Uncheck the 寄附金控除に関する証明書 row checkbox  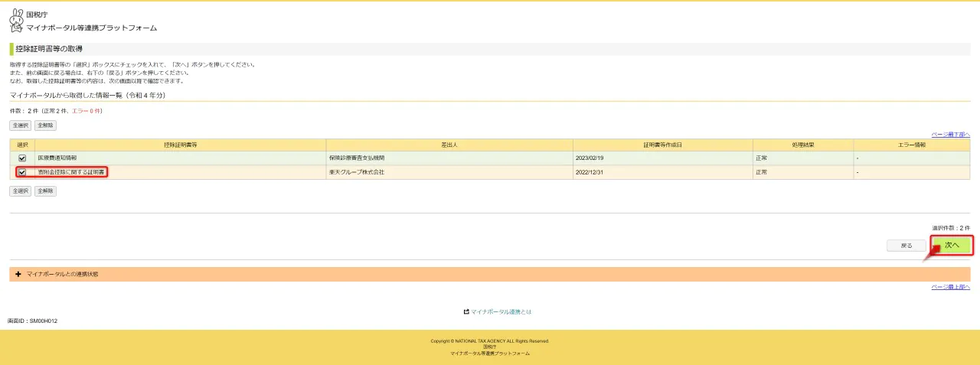pos(22,172)
